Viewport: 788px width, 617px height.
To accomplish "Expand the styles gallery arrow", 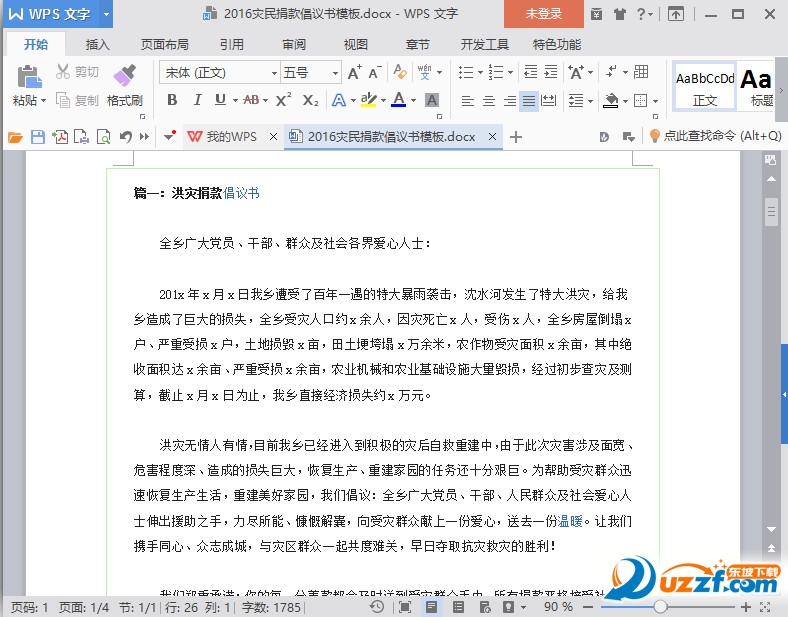I will [781, 90].
